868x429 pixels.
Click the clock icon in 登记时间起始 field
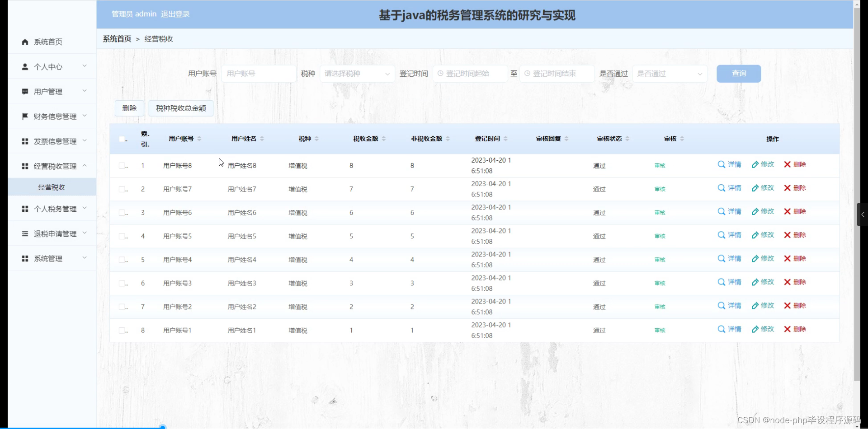point(440,73)
